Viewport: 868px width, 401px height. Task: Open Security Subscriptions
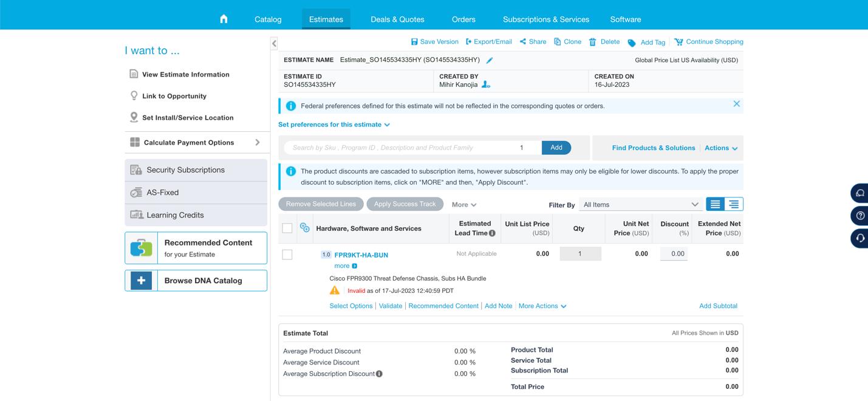[196, 170]
